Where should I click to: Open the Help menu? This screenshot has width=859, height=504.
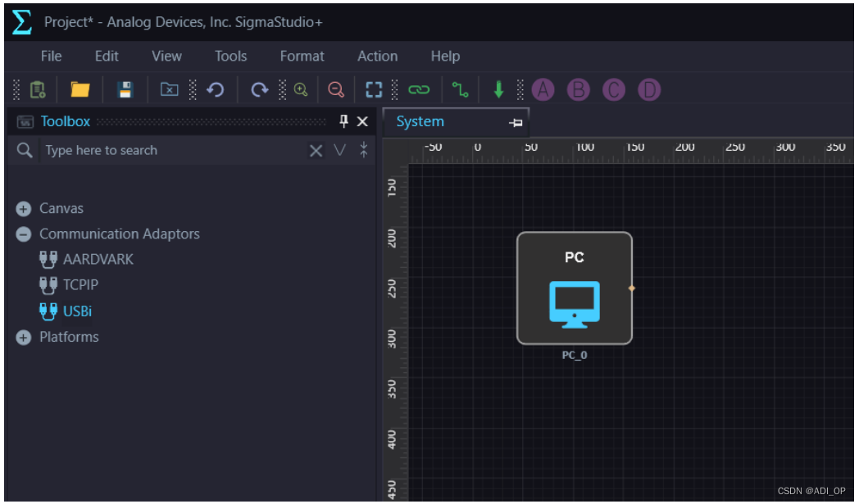(445, 56)
